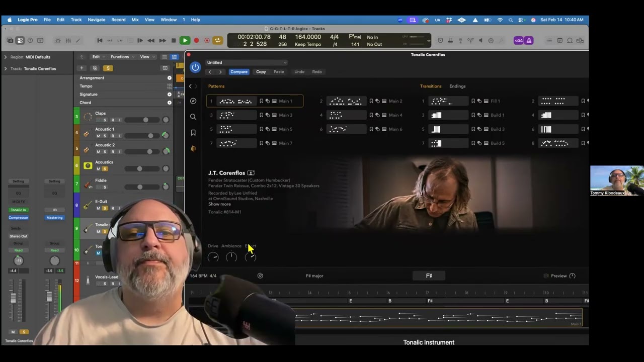Click the Show more link
This screenshot has width=644, height=362.
point(219,204)
